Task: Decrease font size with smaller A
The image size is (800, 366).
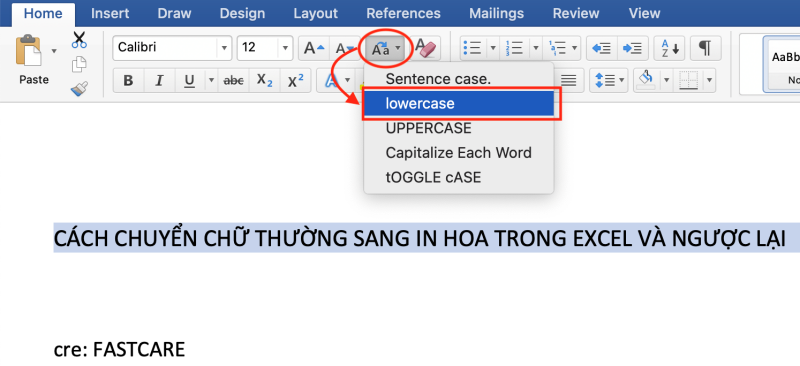Action: click(x=343, y=48)
